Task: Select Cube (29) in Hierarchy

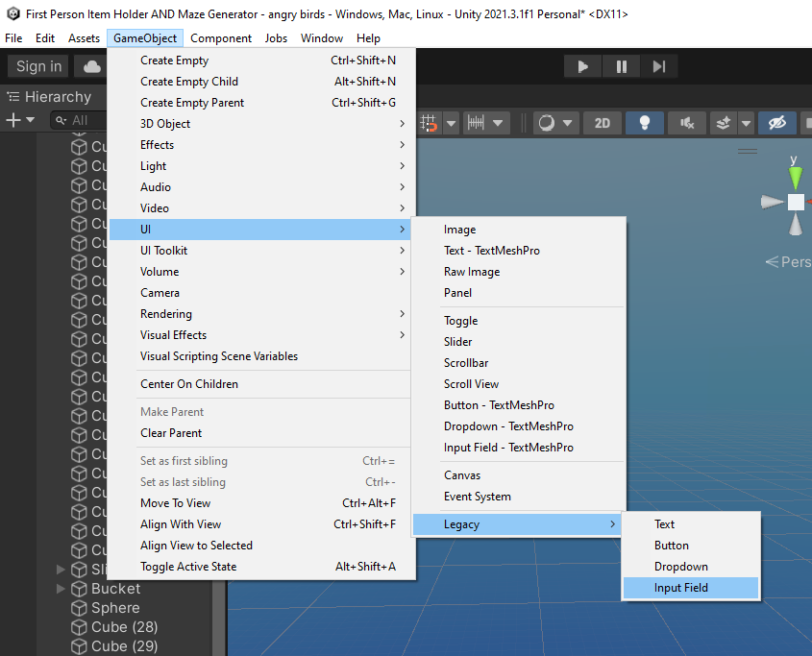Action: click(124, 646)
